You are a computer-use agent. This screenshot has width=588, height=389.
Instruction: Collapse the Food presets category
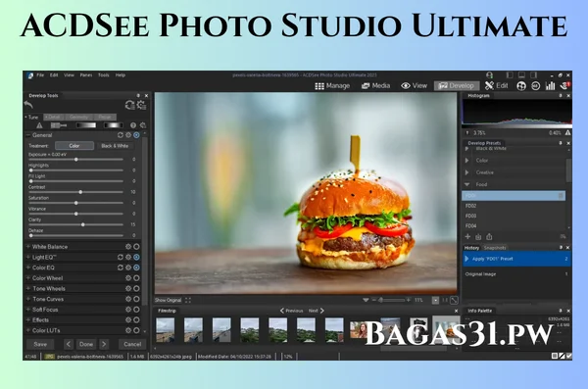point(466,184)
